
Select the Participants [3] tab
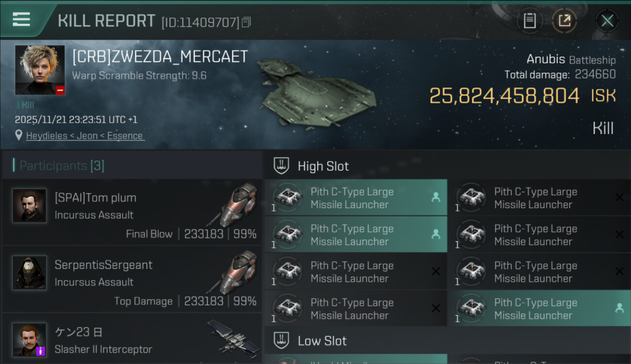tap(62, 166)
